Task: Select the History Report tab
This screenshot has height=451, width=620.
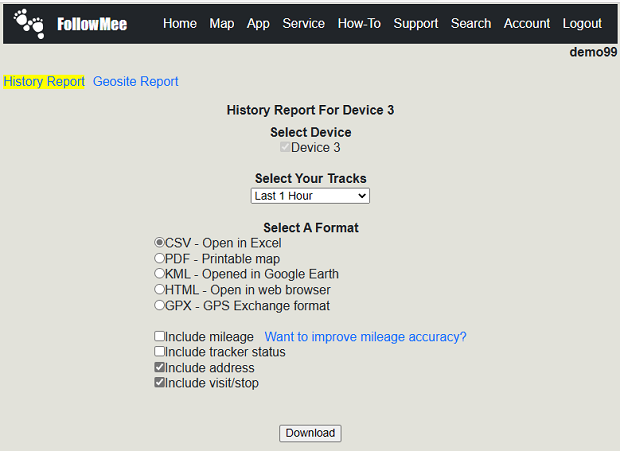Action: (44, 81)
